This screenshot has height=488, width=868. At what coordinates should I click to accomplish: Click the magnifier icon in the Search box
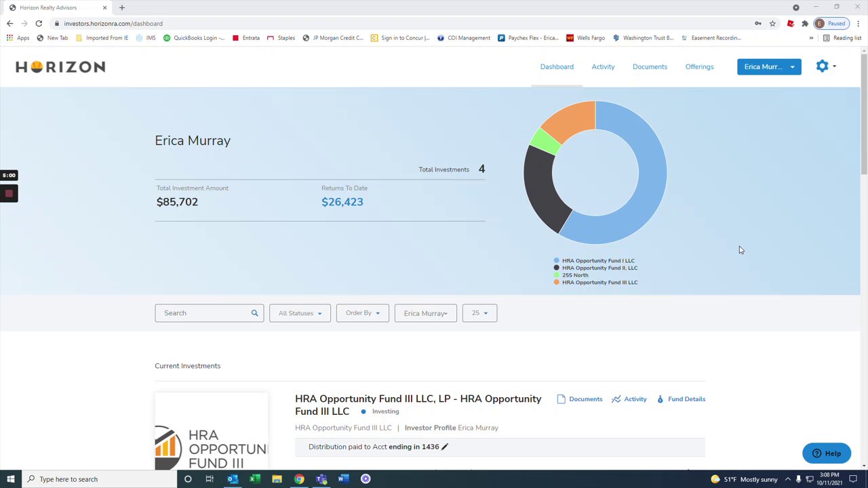pyautogui.click(x=255, y=313)
